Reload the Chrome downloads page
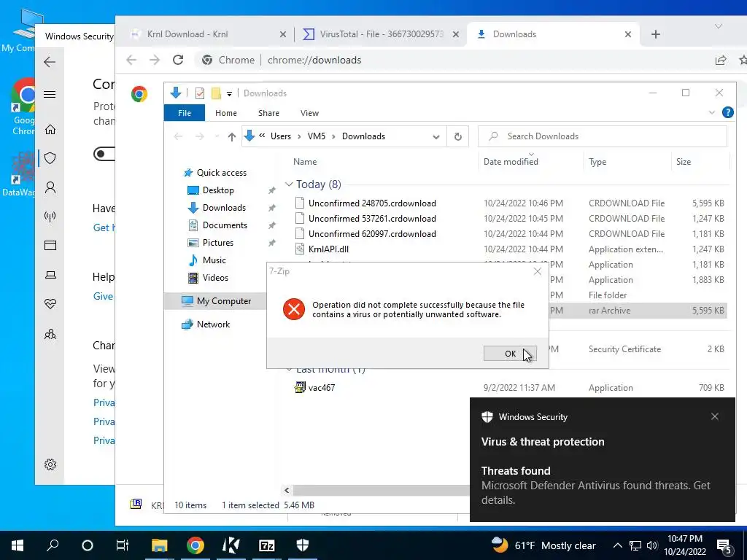This screenshot has width=747, height=560. [178, 60]
